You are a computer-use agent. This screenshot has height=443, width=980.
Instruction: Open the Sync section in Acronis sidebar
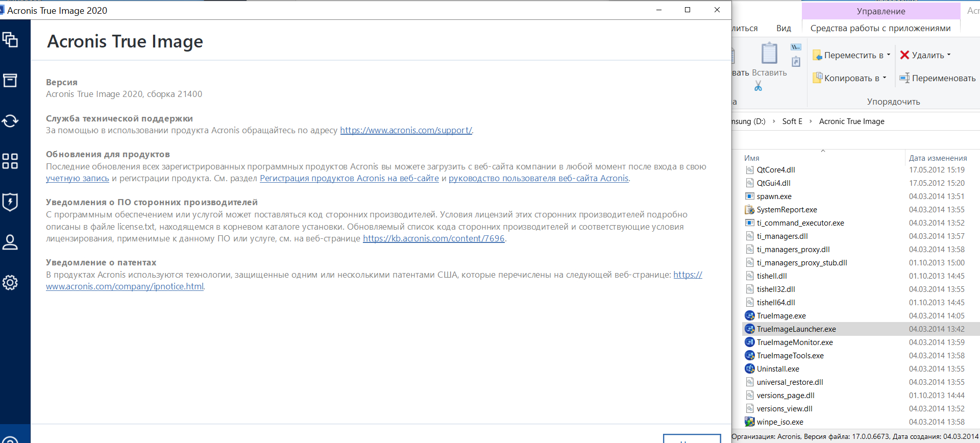pos(10,121)
